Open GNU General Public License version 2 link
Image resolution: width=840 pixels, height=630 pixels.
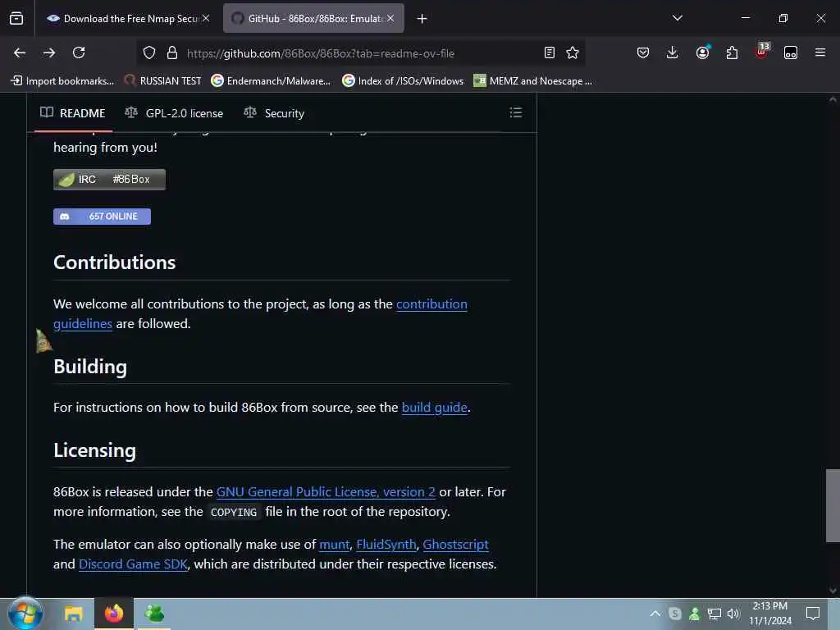tap(326, 492)
